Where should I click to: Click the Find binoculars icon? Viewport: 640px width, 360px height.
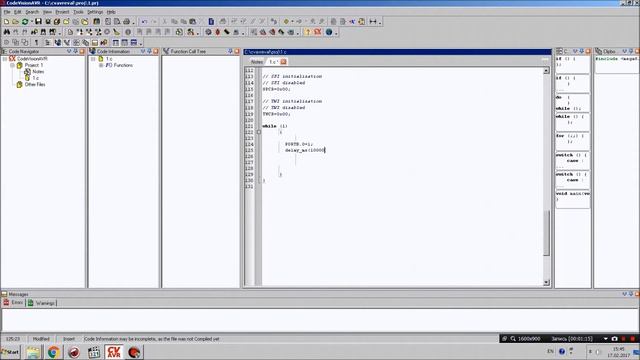click(7, 32)
